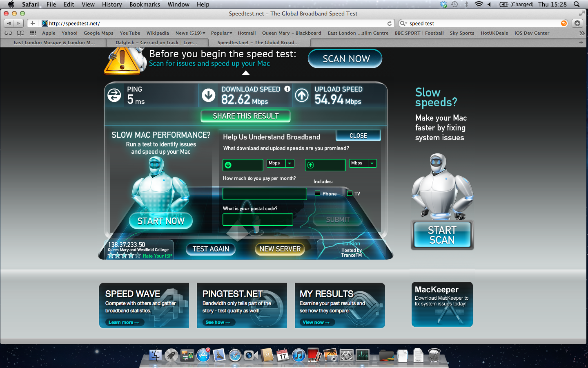588x368 pixels.
Task: Open the Safari menu
Action: (x=30, y=4)
